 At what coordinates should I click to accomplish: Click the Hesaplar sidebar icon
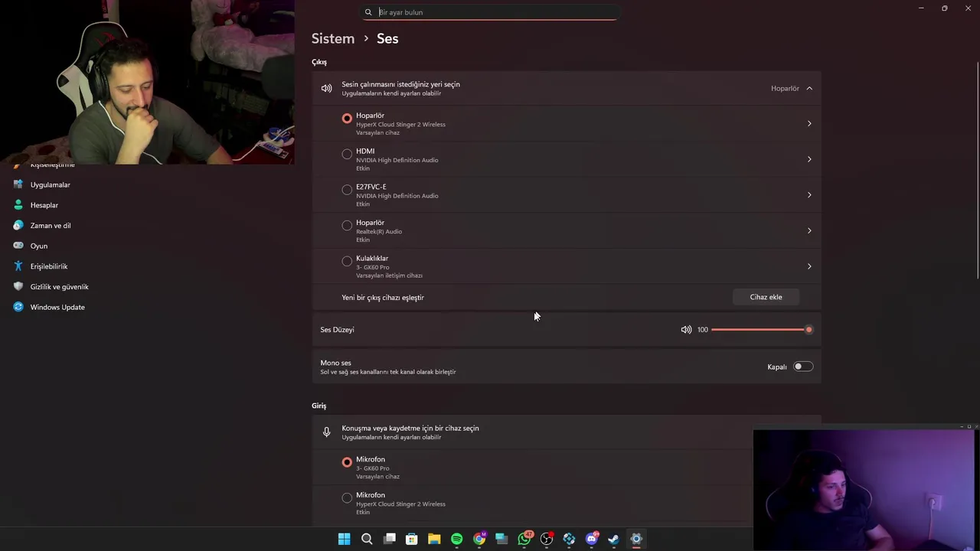pos(18,205)
